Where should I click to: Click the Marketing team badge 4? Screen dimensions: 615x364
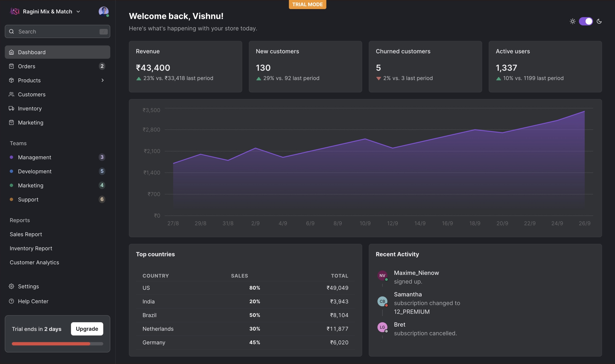coord(102,185)
